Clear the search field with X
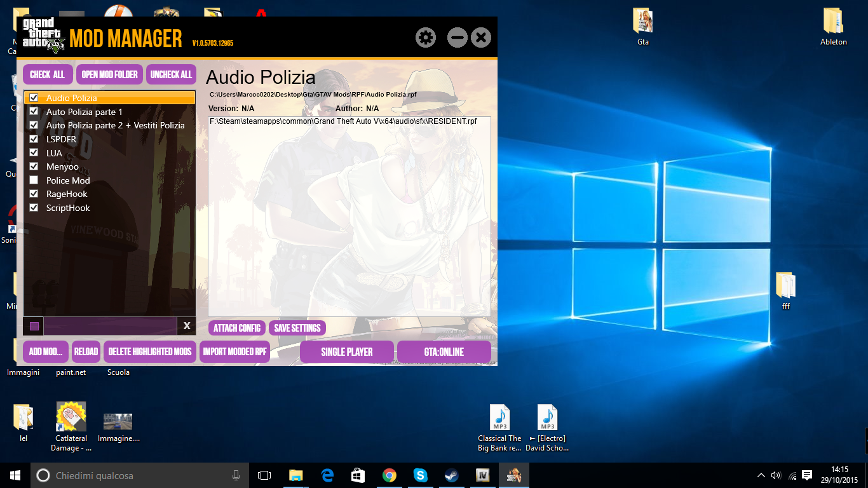 point(187,326)
